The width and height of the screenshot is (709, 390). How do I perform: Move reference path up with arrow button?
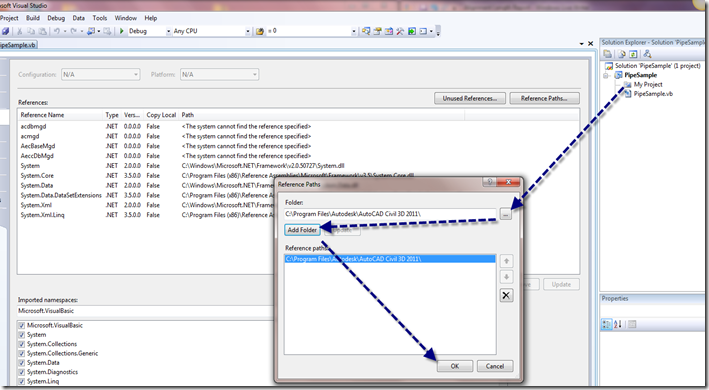506,261
